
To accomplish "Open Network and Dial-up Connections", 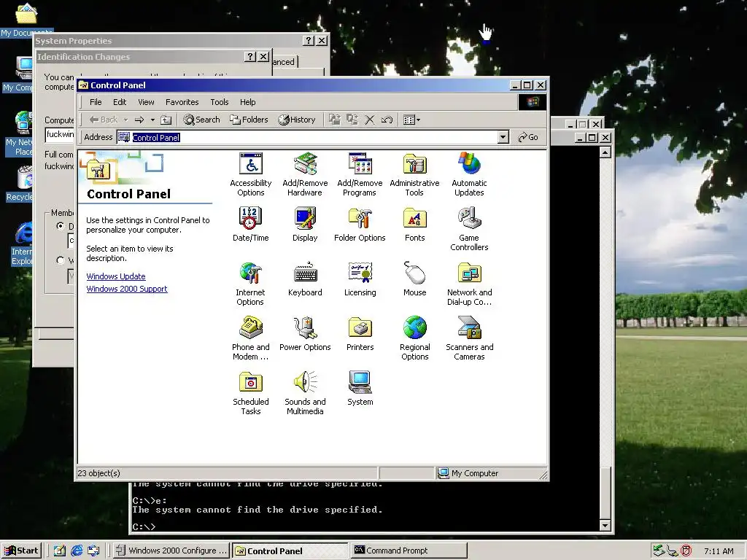I will [469, 284].
